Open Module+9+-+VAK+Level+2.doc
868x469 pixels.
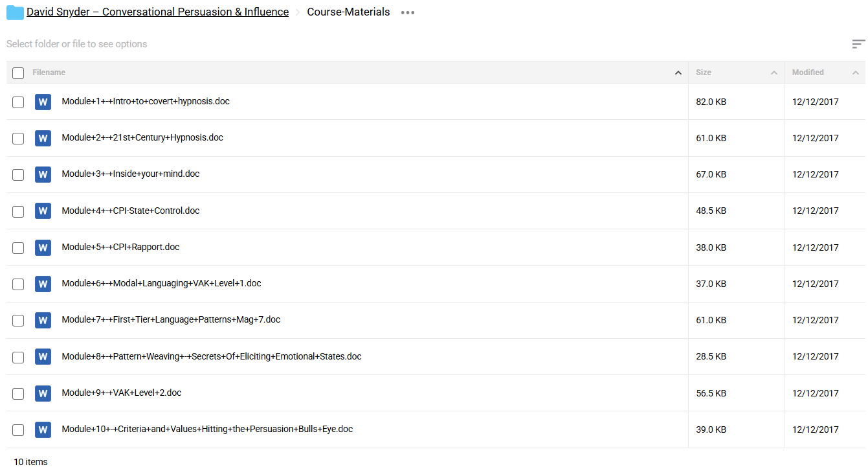point(122,393)
